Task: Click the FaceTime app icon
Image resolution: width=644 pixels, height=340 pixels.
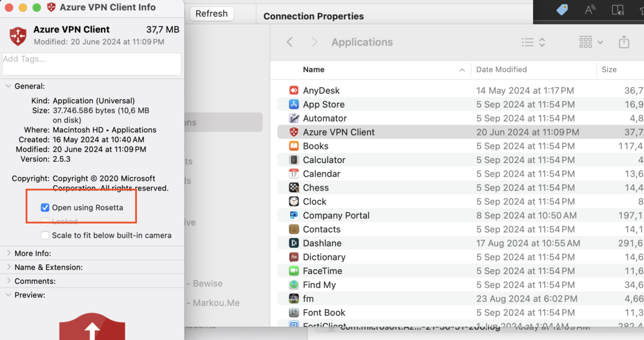Action: (x=294, y=271)
